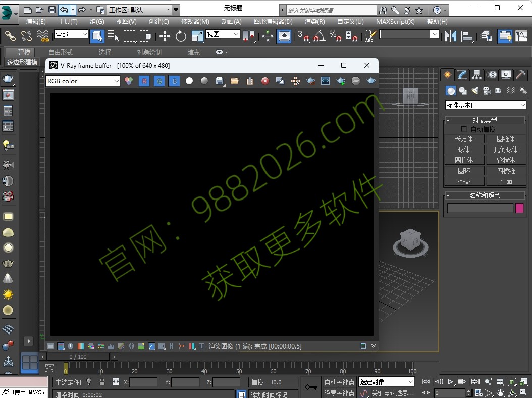Select the Move tool
This screenshot has height=398, width=532.
point(165,36)
